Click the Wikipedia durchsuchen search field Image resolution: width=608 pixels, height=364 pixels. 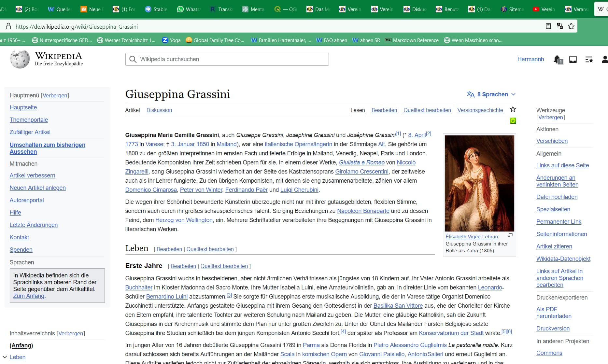tap(227, 59)
